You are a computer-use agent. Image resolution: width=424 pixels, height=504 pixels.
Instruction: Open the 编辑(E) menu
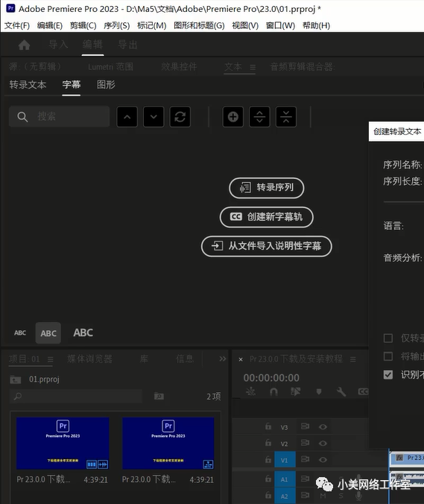pos(50,25)
